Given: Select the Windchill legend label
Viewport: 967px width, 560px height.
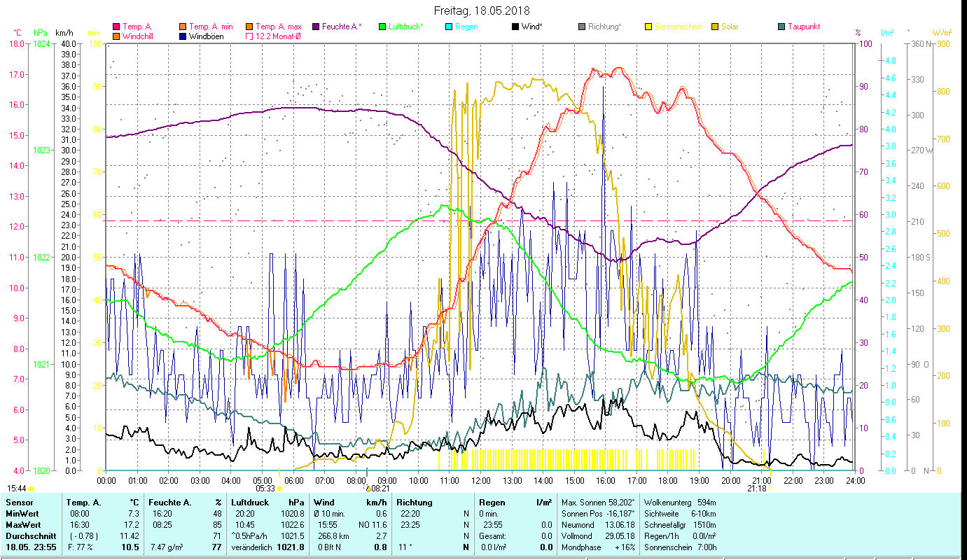Looking at the screenshot, I should coord(138,36).
